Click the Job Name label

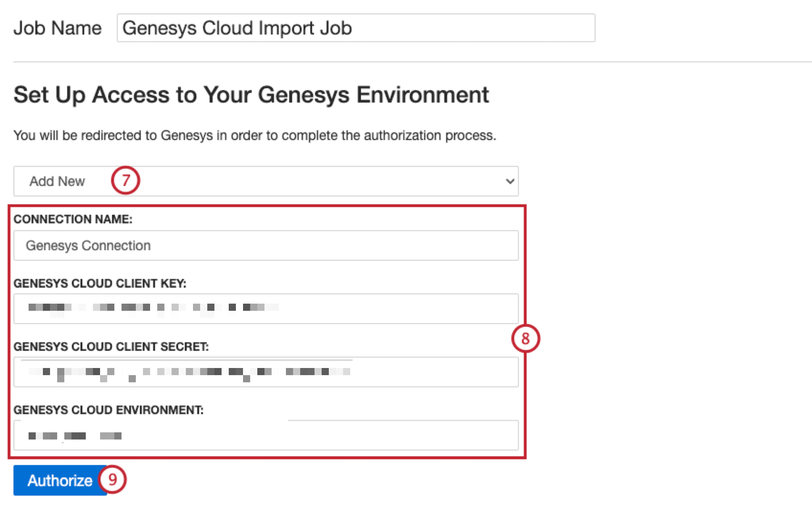(x=58, y=28)
